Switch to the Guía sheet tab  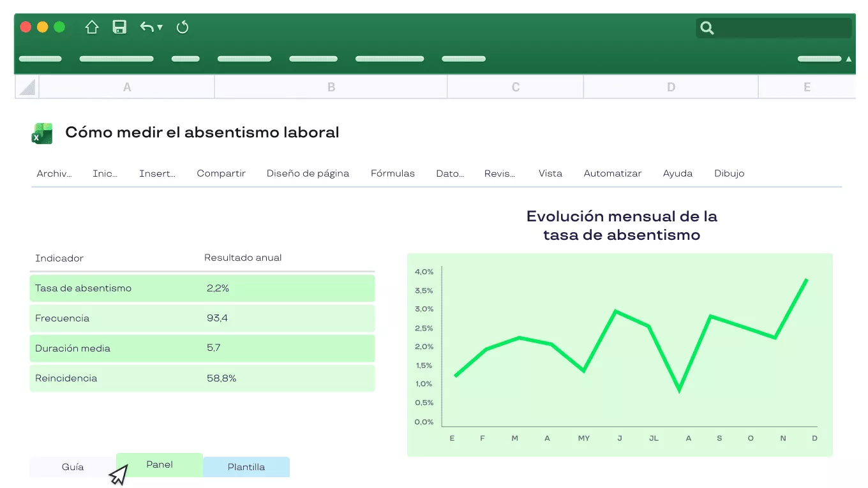click(x=73, y=467)
